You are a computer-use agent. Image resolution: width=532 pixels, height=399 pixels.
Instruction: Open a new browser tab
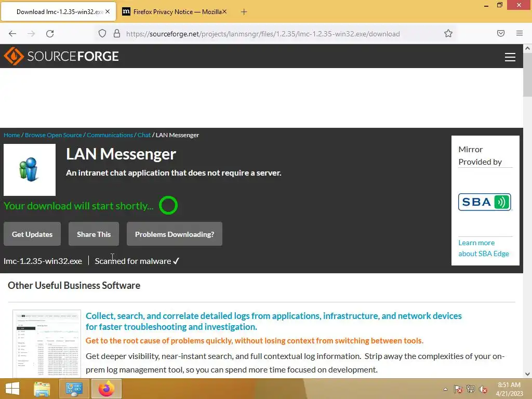tap(244, 12)
